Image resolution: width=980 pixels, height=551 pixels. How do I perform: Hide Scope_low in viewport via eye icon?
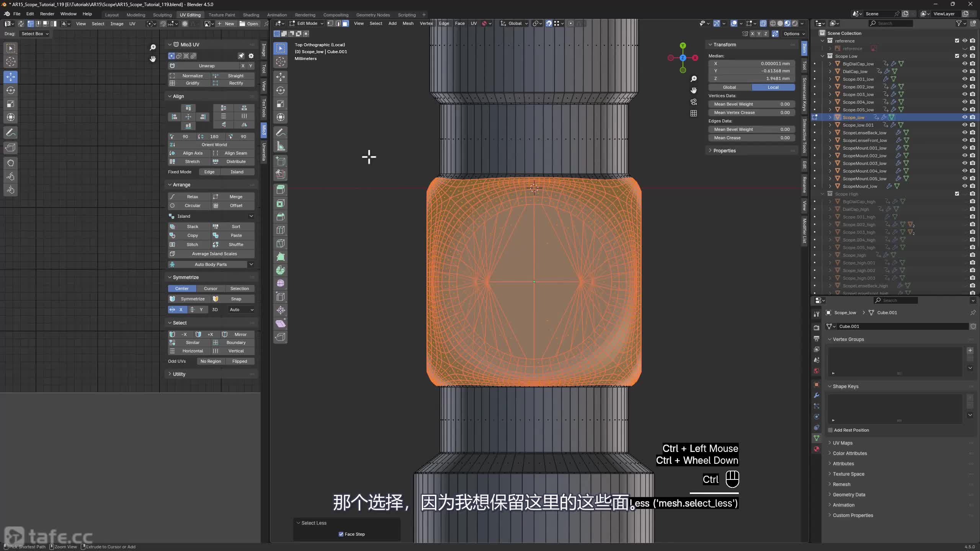coord(965,117)
